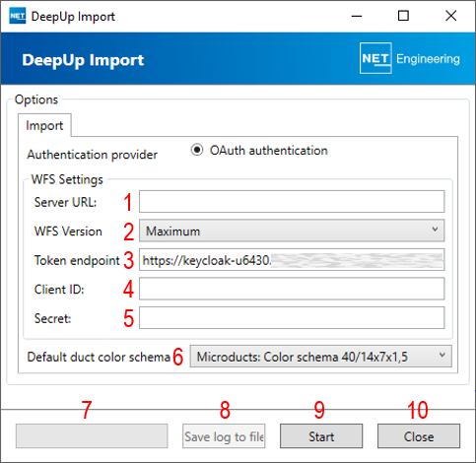Click the 'Options' group label
Viewport: 476px width, 463px height.
[x=36, y=99]
